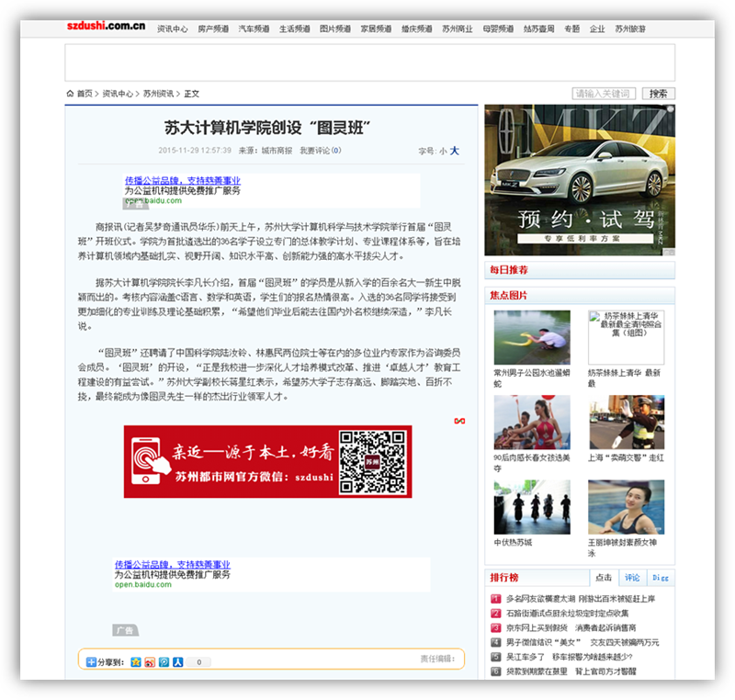The image size is (735, 700).
Task: Click the blue plus share icon
Action: coord(91,661)
